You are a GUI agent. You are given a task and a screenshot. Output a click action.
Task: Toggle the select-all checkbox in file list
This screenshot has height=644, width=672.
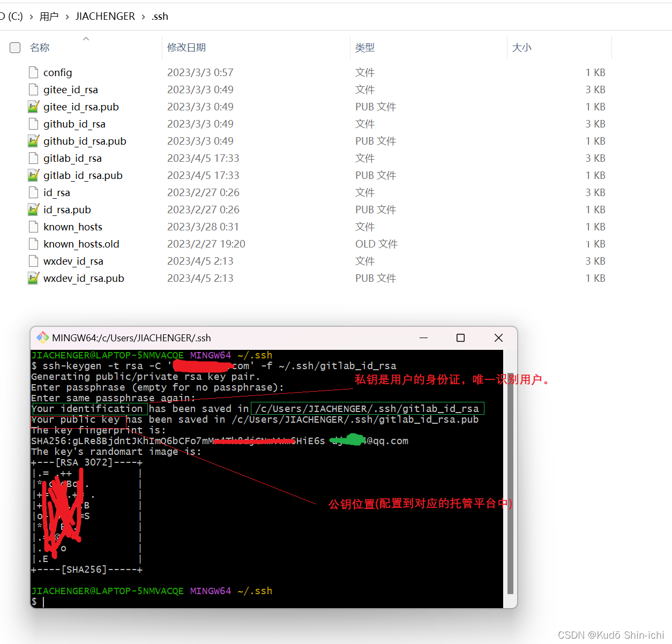click(x=14, y=47)
